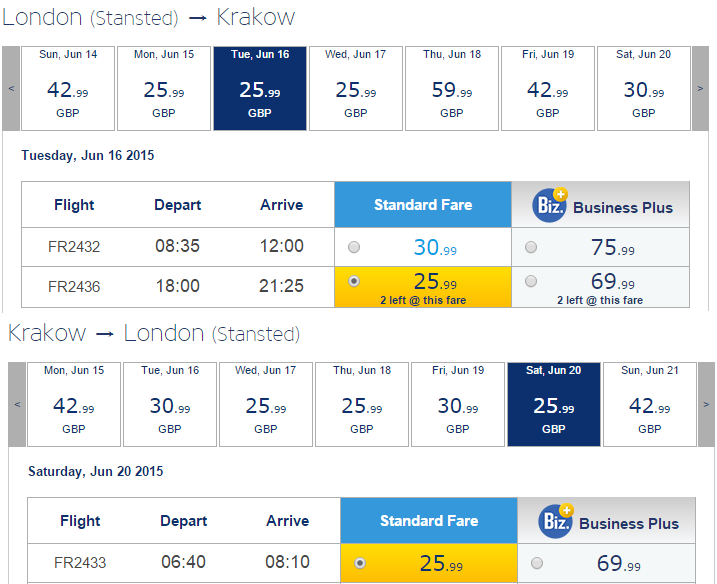Screen dimensions: 717x584
Task: Pick Wed, Jun 17 return date tab
Action: pyautogui.click(x=266, y=404)
